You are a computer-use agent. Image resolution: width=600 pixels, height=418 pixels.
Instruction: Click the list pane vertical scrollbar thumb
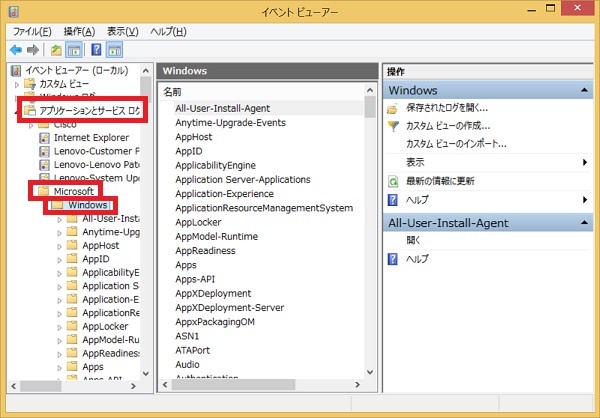pos(370,107)
